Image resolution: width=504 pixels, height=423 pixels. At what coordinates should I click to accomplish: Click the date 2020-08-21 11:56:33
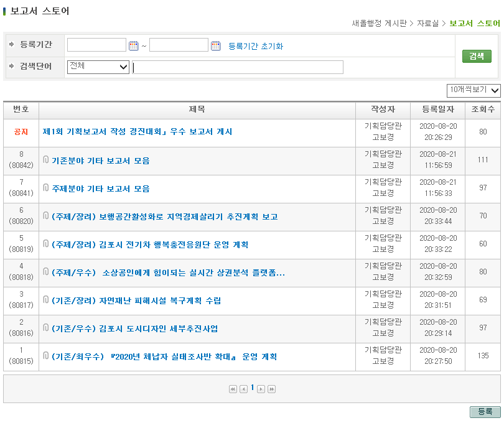[438, 188]
